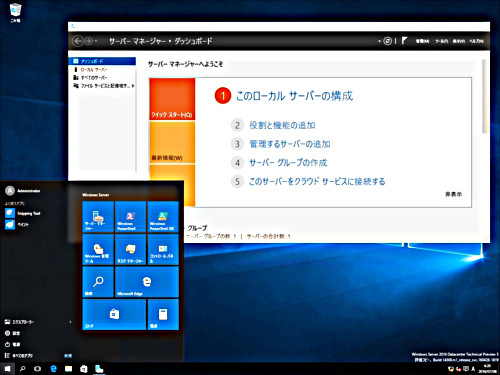Viewport: 500px width, 375px height.
Task: Click このサーバーをクラウド サービスに接続する link
Action: point(317,181)
